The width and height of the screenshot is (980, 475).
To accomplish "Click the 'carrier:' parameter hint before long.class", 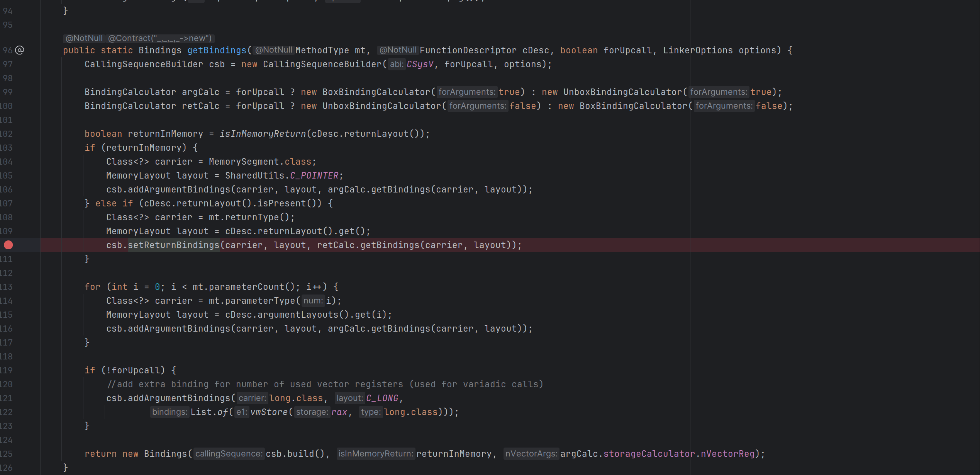I will pyautogui.click(x=252, y=398).
